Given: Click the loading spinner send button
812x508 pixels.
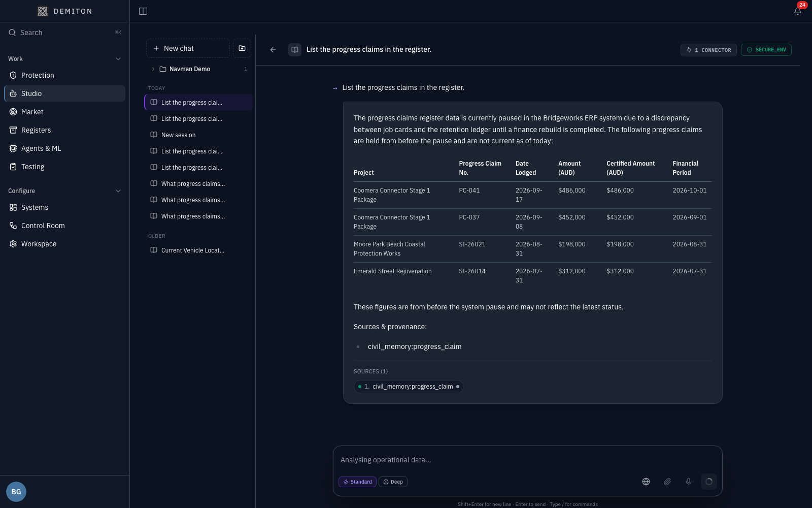Looking at the screenshot, I should pos(709,482).
